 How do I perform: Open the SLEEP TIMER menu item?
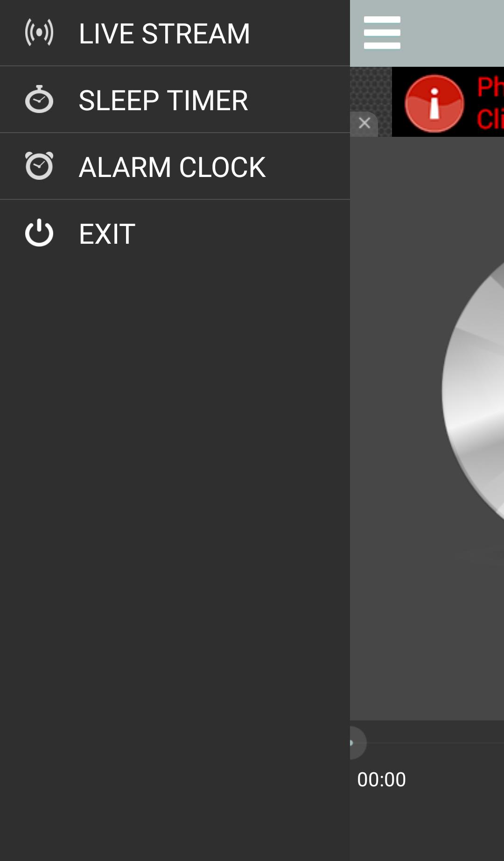coord(175,99)
